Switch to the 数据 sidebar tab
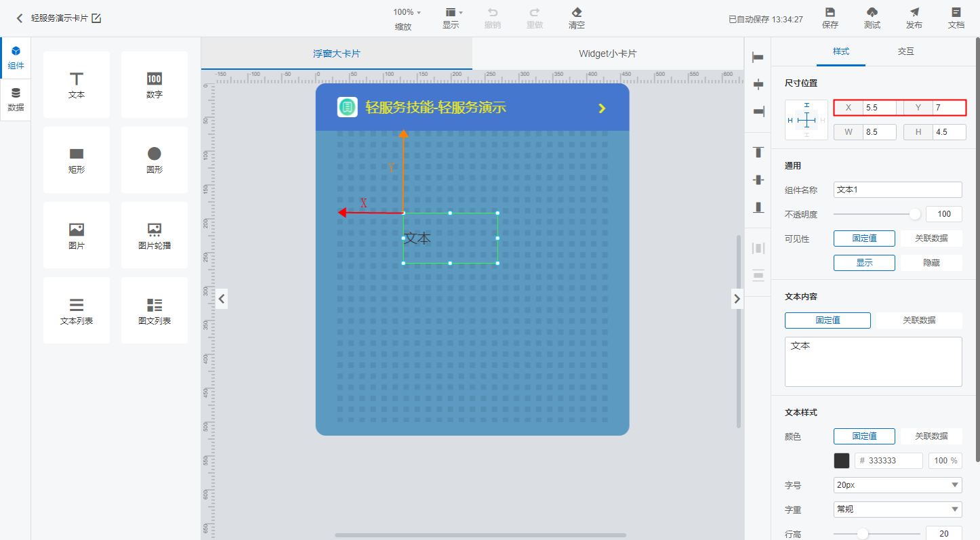 (x=16, y=100)
